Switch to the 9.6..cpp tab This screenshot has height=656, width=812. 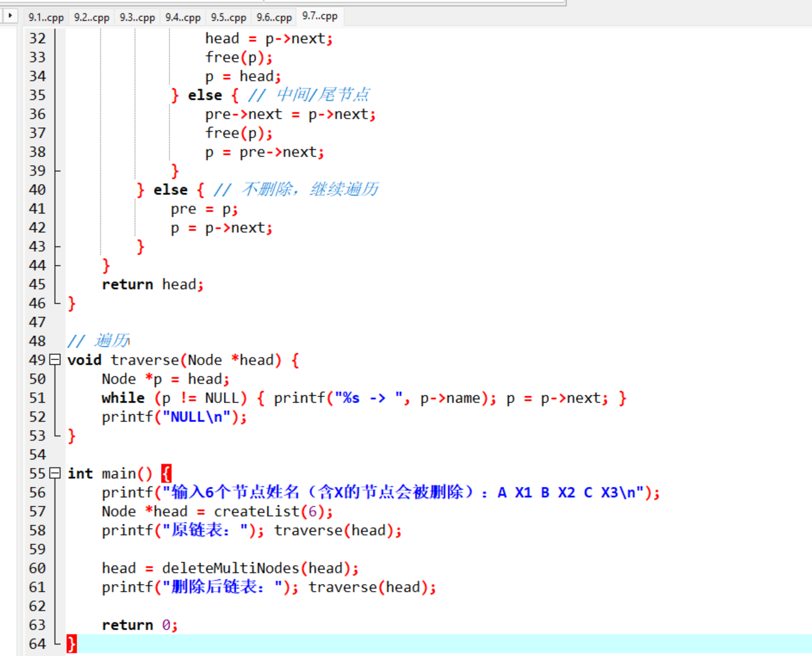[274, 17]
